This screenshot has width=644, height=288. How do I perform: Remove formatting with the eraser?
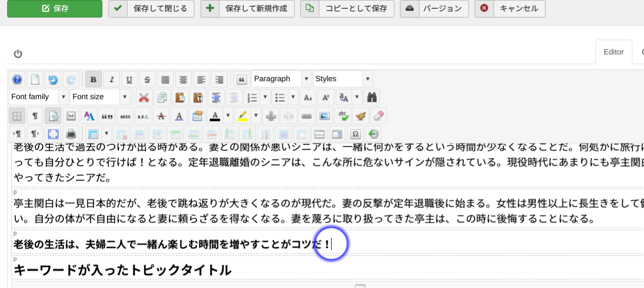point(379,116)
